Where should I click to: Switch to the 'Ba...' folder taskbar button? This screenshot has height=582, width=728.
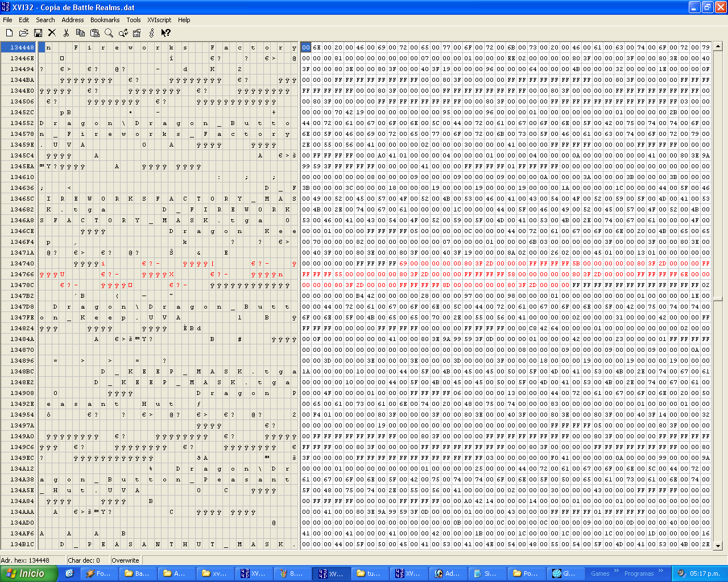138,573
